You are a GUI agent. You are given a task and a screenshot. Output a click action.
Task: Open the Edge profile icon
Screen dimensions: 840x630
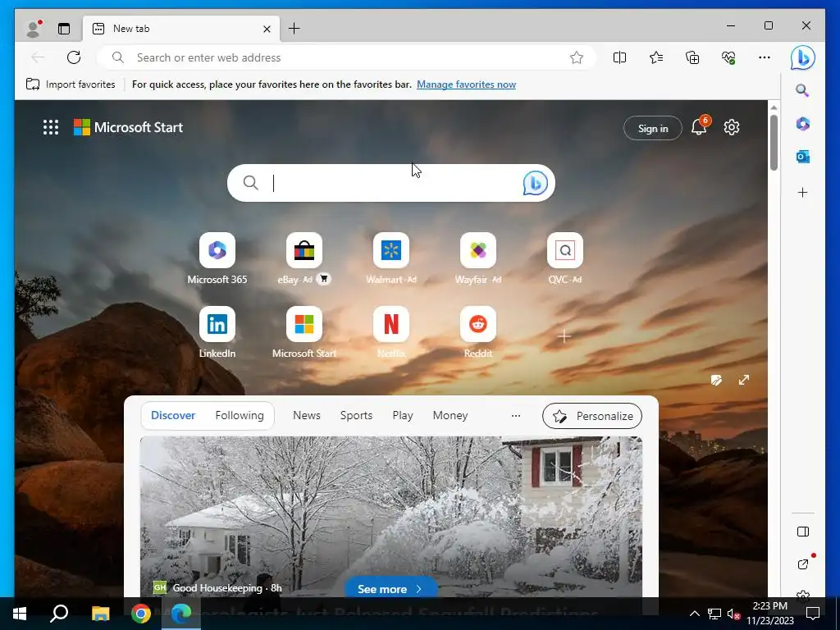[x=34, y=29]
